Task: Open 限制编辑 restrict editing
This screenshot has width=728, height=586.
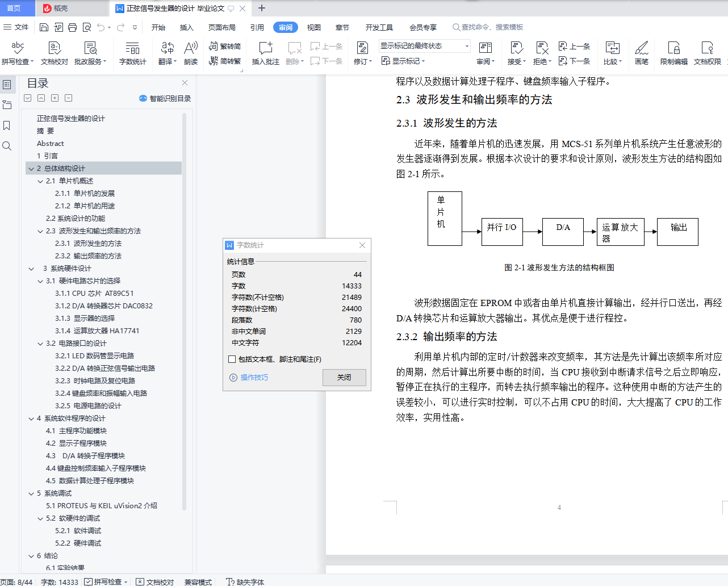Action: point(674,53)
